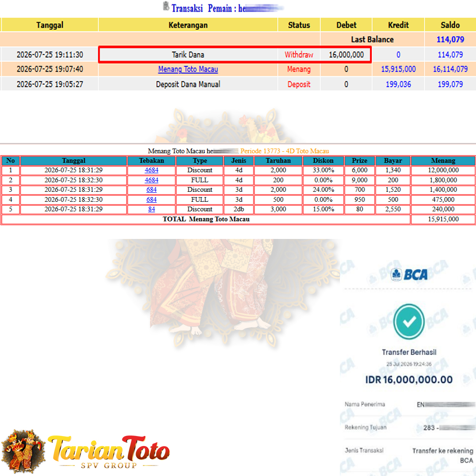Click the Nama Penerima label
The height and width of the screenshot is (476, 476).
pyautogui.click(x=365, y=404)
